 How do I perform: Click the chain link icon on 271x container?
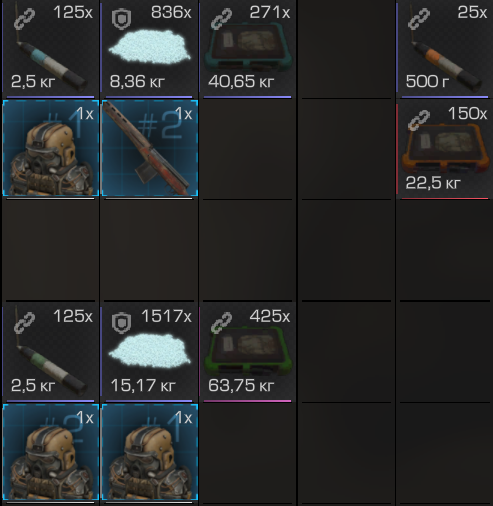tap(222, 18)
